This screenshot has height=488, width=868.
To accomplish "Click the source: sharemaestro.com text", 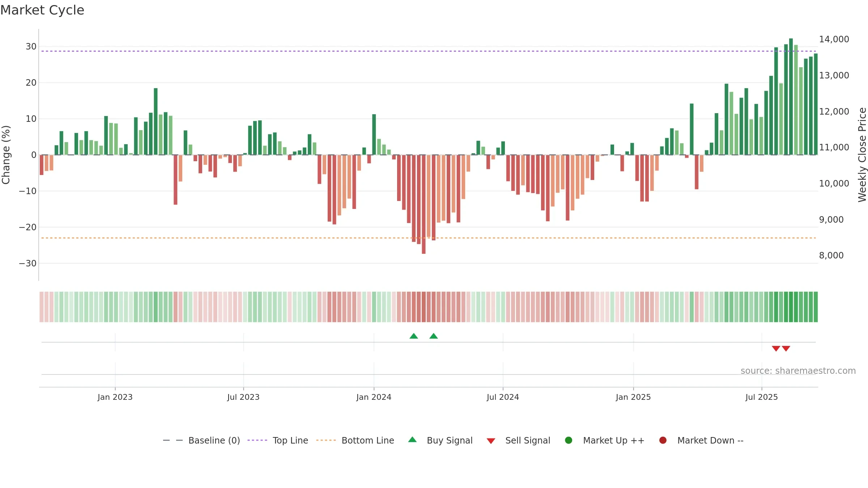I will [798, 371].
